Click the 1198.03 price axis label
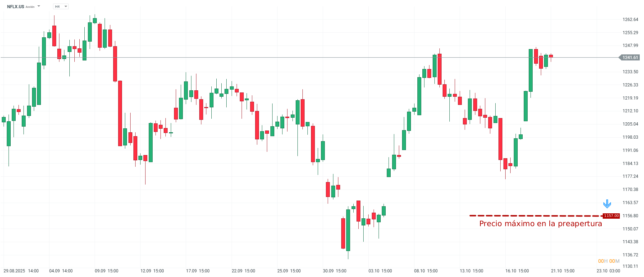 pos(630,137)
